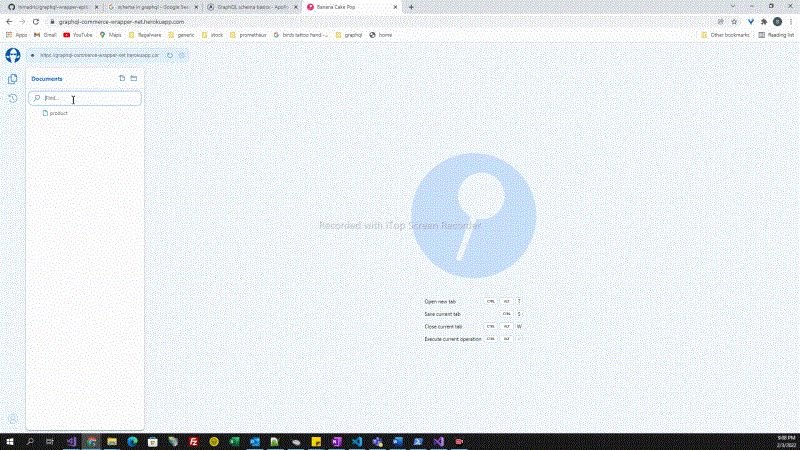This screenshot has width=800, height=450.
Task: Open the Documents panel from the sidebar
Action: 13,79
